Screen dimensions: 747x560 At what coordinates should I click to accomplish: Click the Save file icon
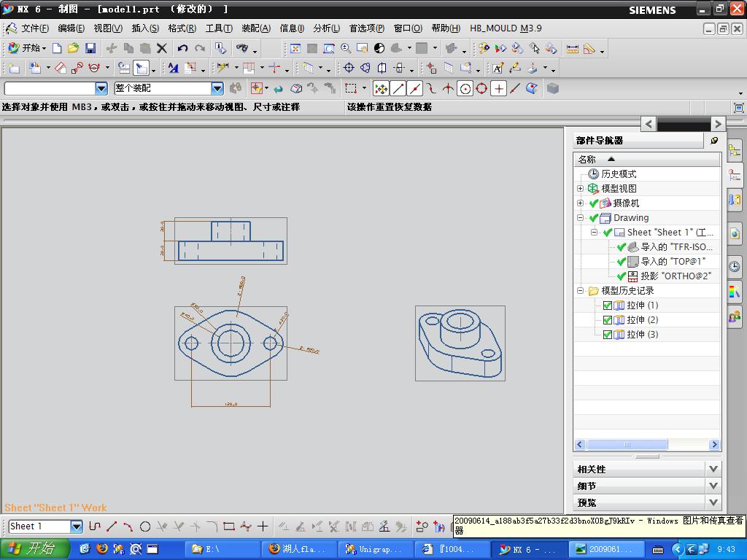(x=90, y=48)
